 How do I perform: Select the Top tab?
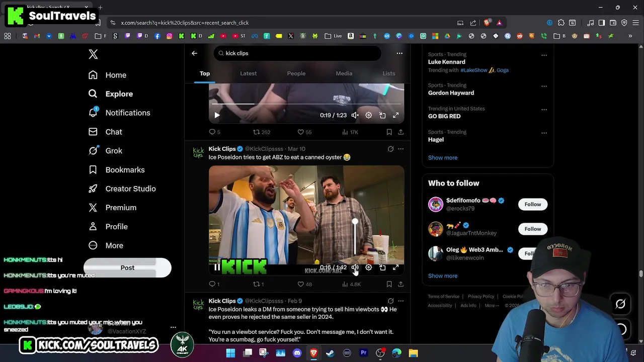(205, 73)
